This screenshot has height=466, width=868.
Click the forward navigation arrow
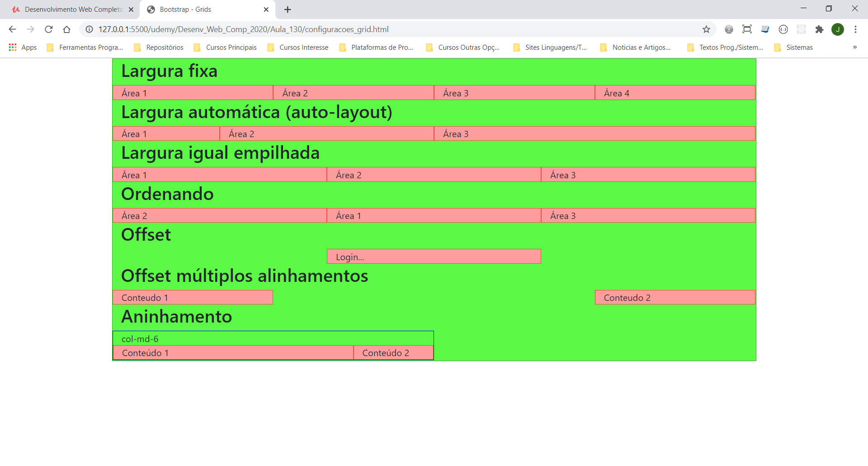[x=30, y=29]
